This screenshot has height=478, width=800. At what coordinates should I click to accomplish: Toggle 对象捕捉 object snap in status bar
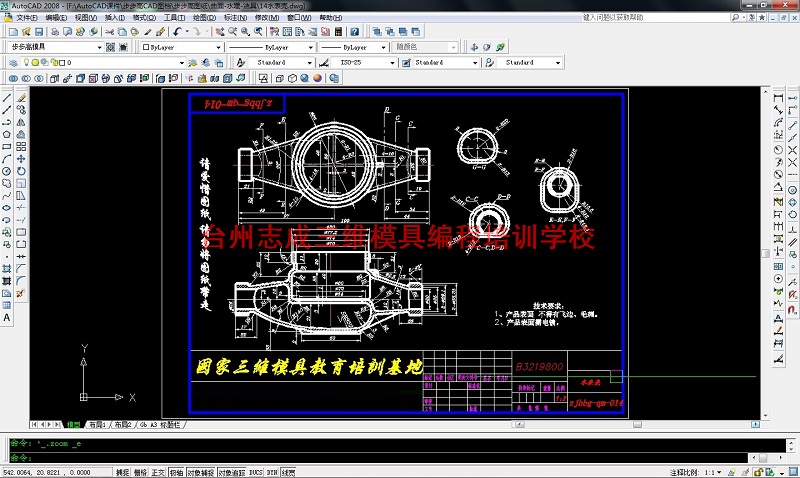pyautogui.click(x=201, y=472)
